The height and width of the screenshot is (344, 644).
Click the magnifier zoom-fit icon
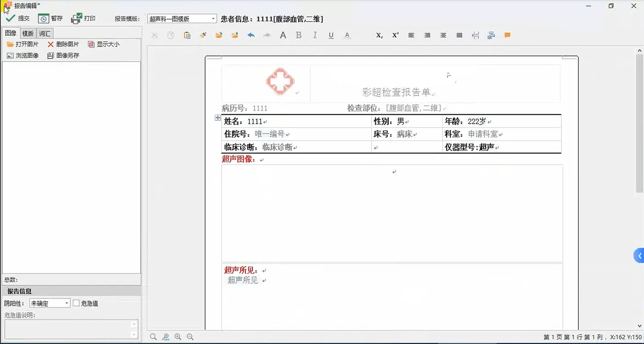(x=154, y=337)
